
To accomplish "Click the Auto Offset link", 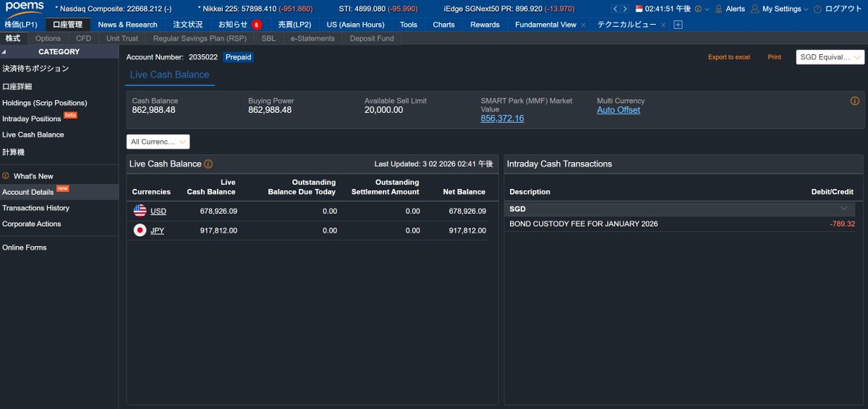I will click(618, 110).
